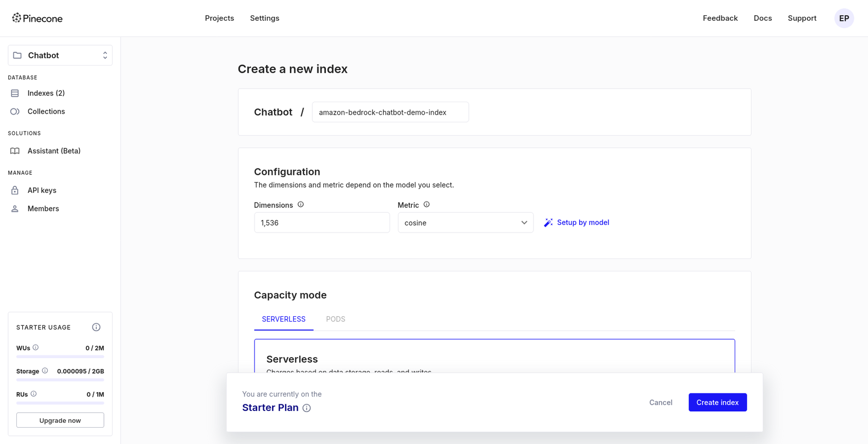Select the Serverless capacity card
The width and height of the screenshot is (868, 444).
pyautogui.click(x=495, y=356)
